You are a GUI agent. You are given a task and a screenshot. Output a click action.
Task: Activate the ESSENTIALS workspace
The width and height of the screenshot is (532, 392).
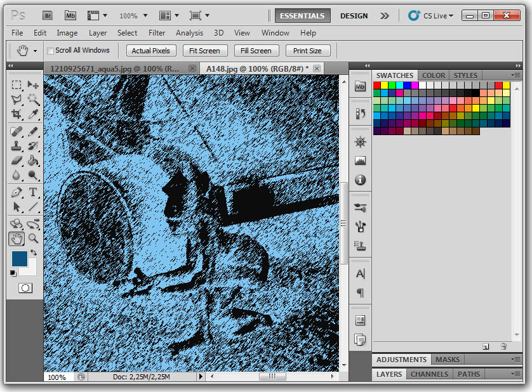pos(302,16)
